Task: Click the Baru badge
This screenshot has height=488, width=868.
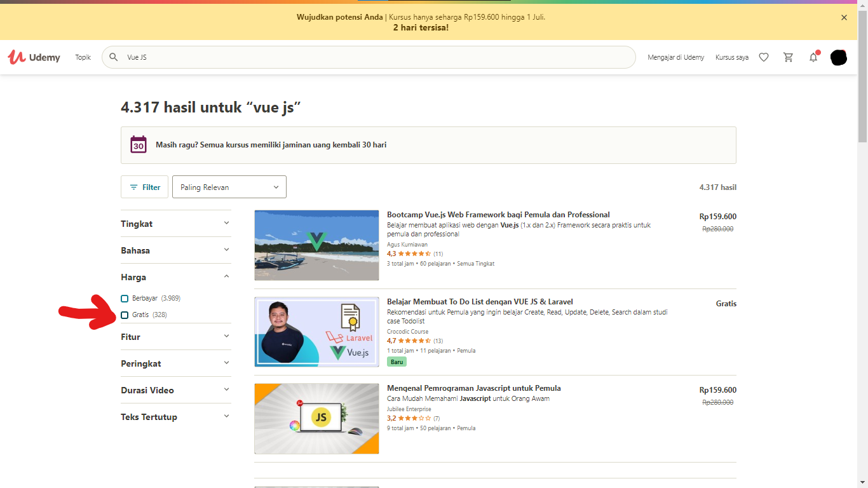Action: 397,362
